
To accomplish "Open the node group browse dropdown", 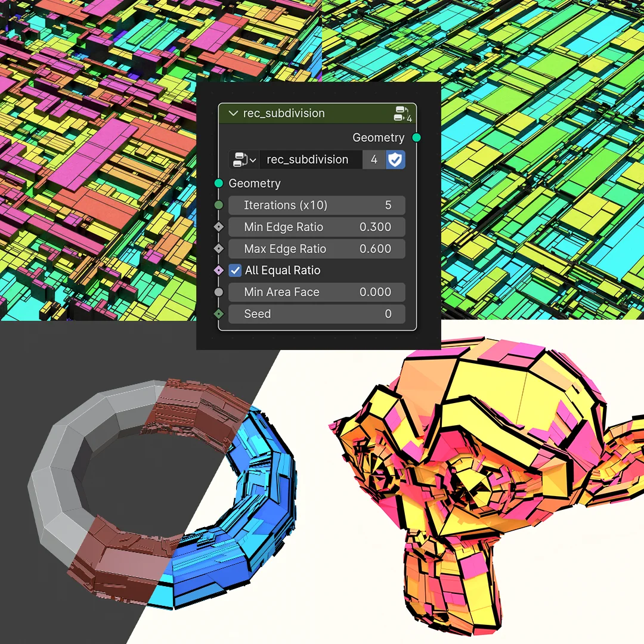I will [x=244, y=160].
